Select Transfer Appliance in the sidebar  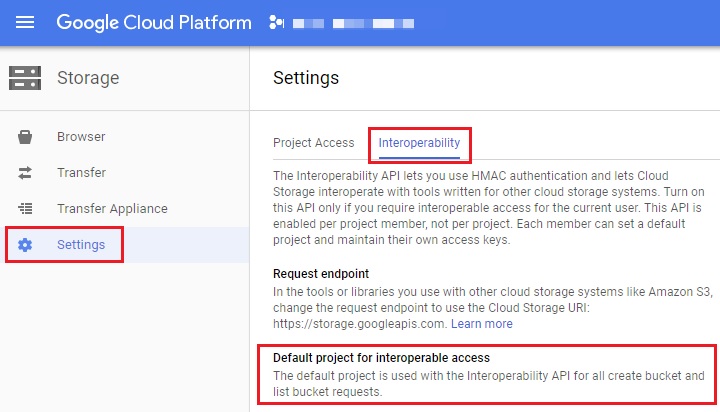(x=112, y=209)
